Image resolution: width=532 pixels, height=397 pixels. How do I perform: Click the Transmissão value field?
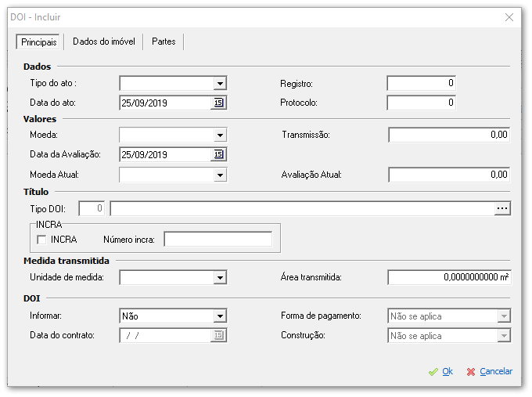coord(449,135)
